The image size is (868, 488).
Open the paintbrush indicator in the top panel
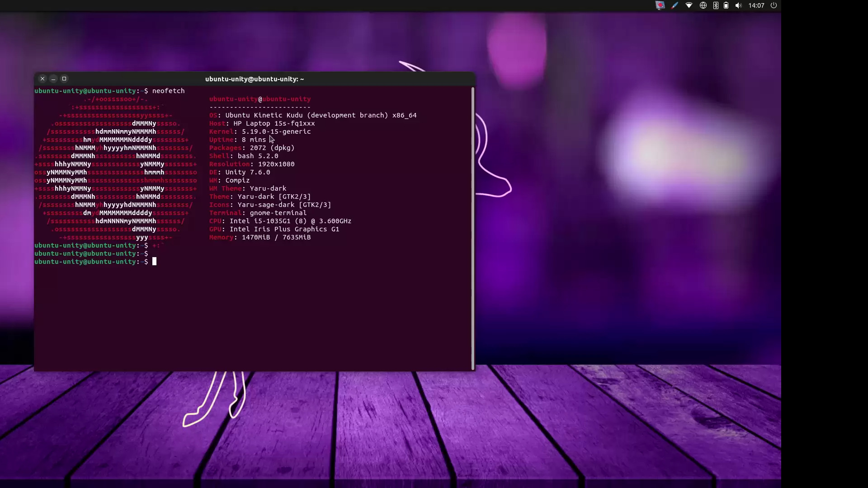(x=675, y=5)
